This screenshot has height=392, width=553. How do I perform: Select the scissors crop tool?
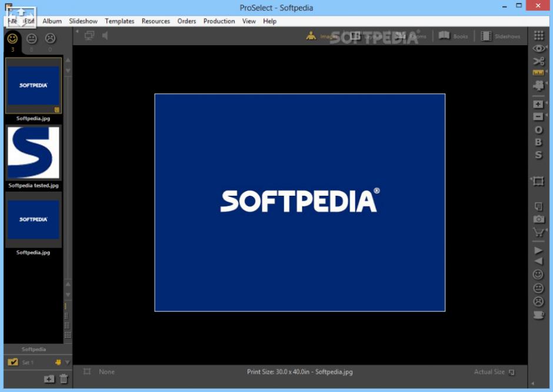[x=538, y=61]
